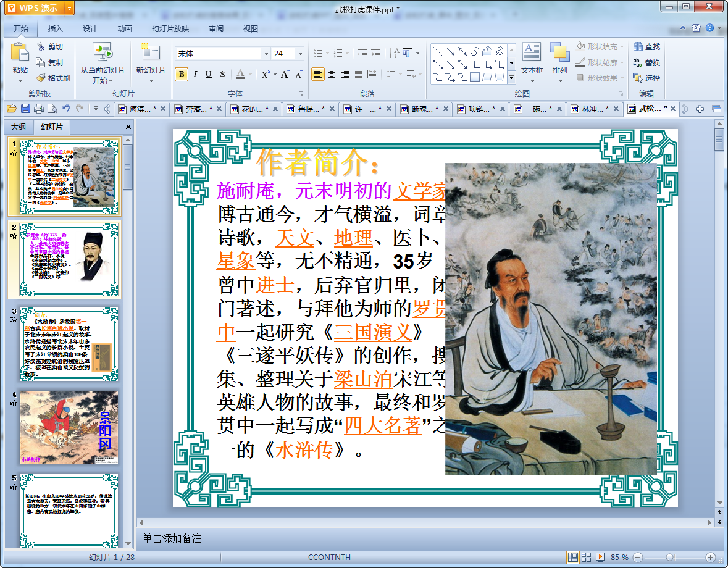
Task: Click the normal view icon in status bar
Action: coord(573,558)
